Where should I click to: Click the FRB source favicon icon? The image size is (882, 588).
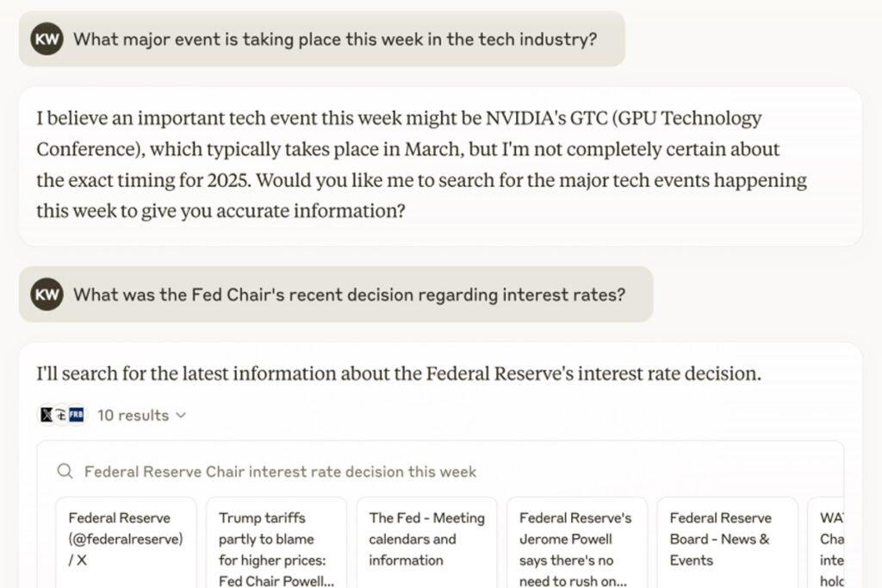point(77,415)
